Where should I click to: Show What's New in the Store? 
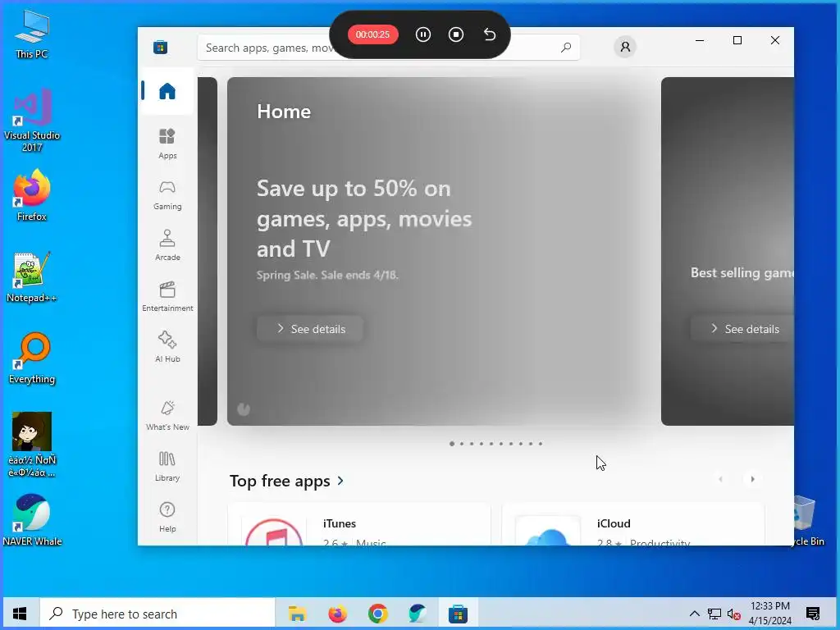(x=167, y=415)
